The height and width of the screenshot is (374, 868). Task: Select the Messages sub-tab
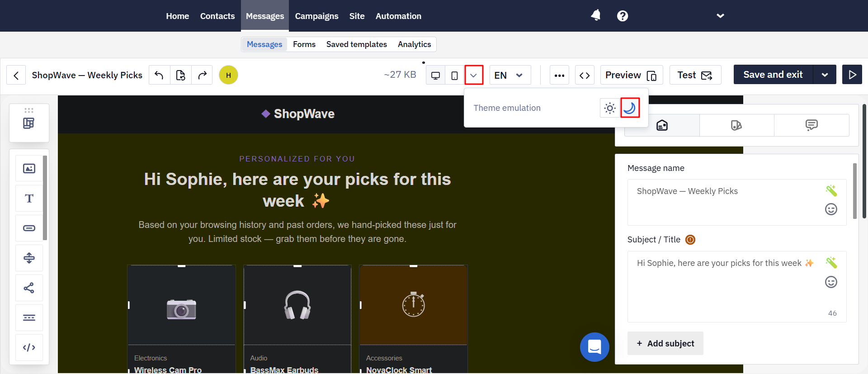[264, 44]
